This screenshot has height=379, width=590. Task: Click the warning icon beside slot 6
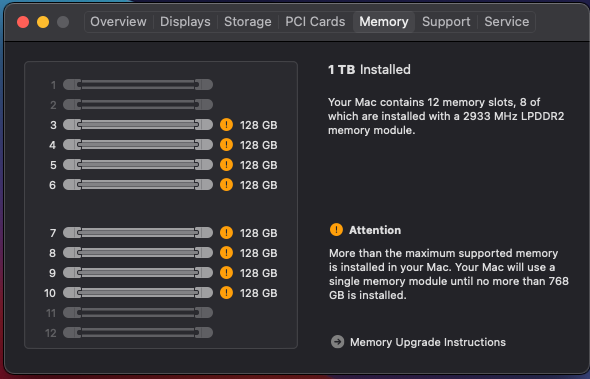tap(226, 184)
